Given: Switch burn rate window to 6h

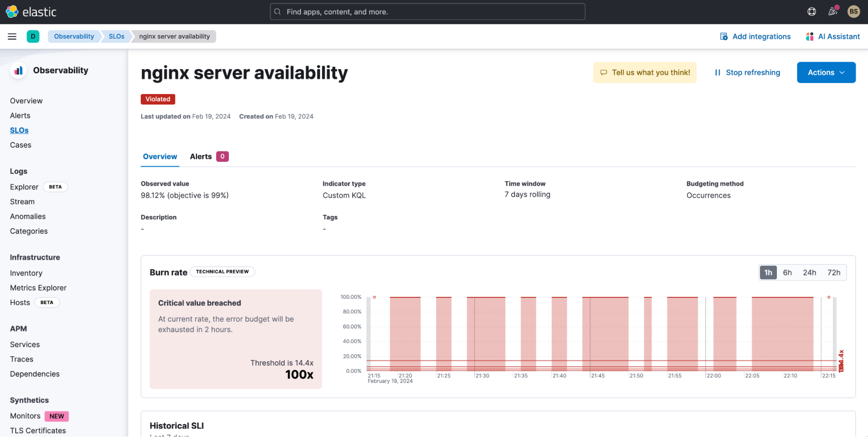Looking at the screenshot, I should [788, 272].
